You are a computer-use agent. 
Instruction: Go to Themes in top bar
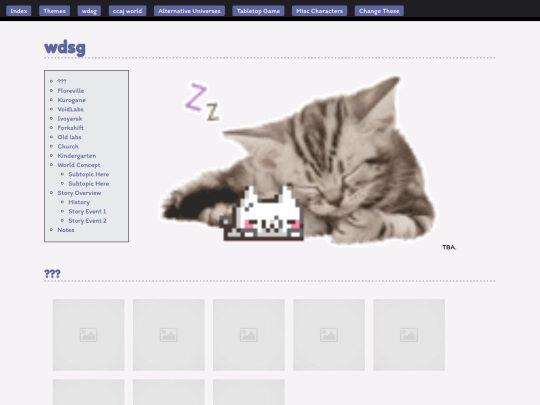click(54, 11)
